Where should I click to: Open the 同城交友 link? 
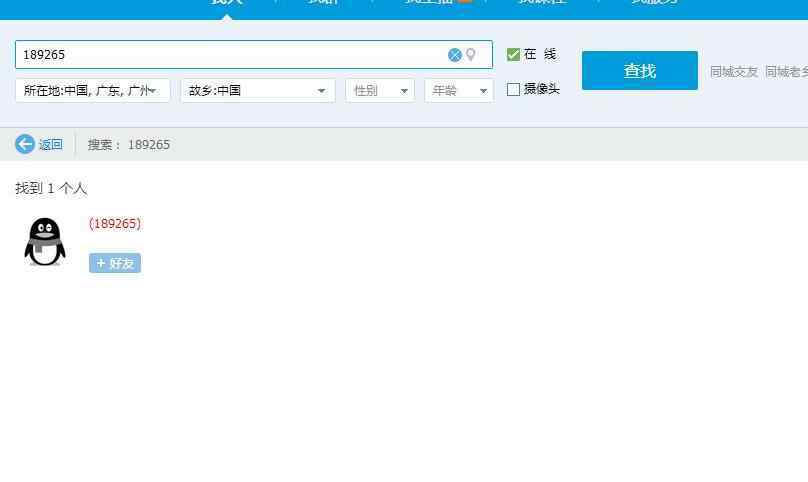(734, 72)
